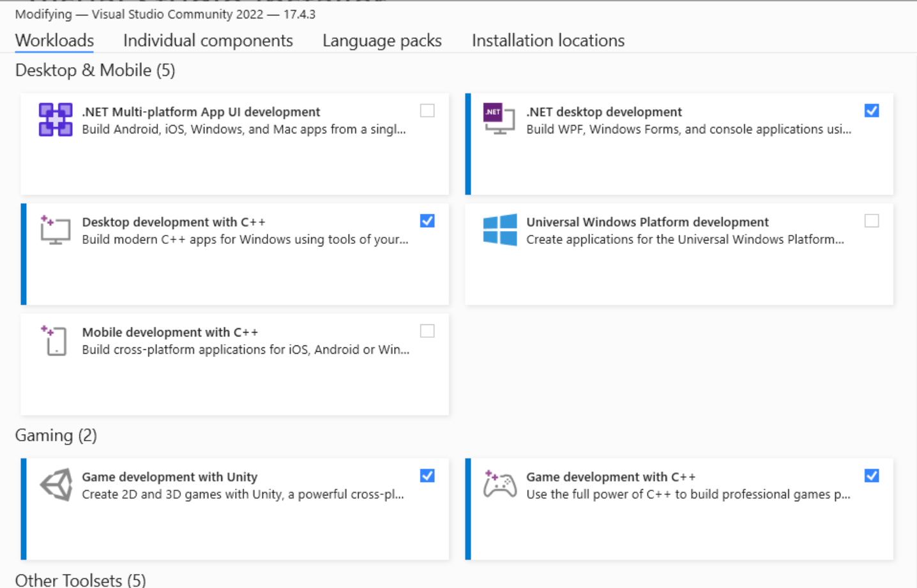Viewport: 917px width, 588px height.
Task: Click the 'Desktop & Mobile (5)' section heading
Action: click(95, 70)
